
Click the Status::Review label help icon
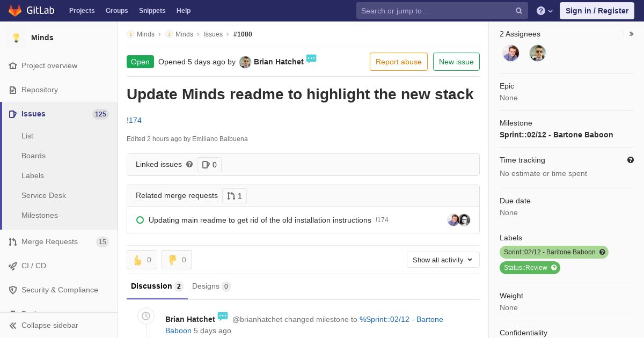coord(554,268)
